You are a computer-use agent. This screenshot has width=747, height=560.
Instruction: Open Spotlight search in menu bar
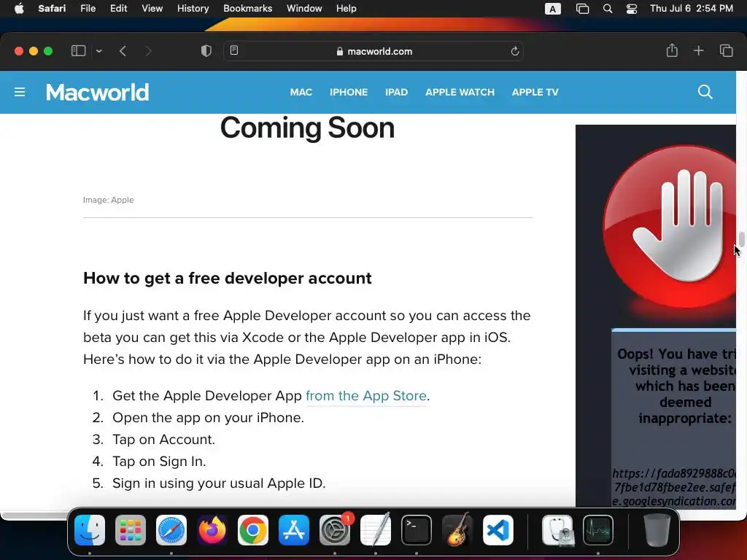point(608,9)
